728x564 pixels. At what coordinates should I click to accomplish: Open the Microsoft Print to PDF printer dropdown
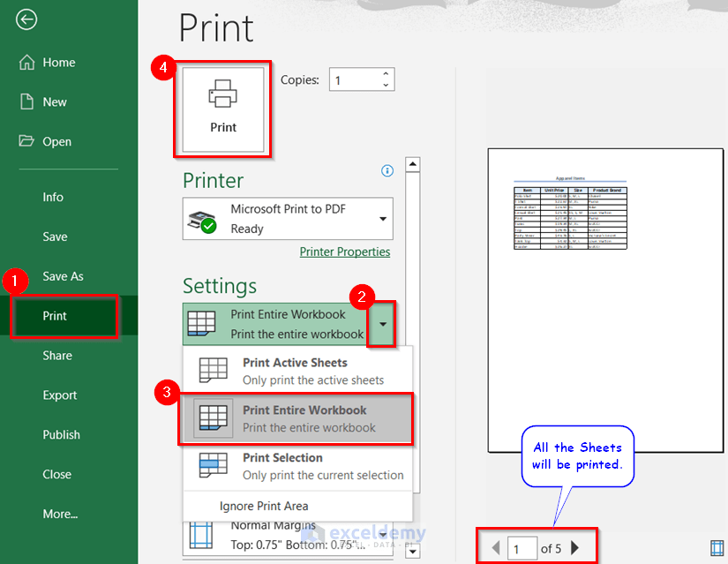pyautogui.click(x=383, y=219)
